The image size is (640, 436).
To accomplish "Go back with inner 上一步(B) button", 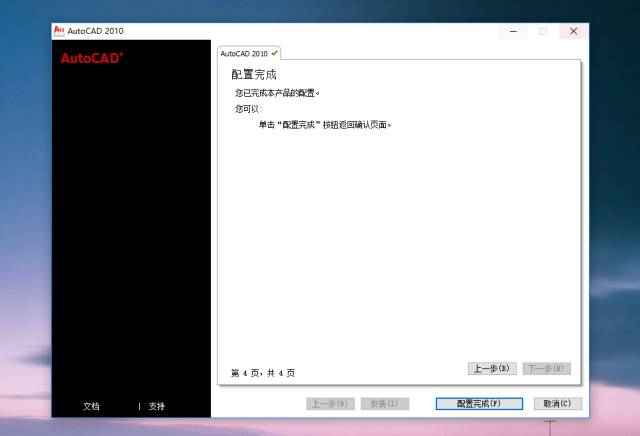I will click(x=492, y=369).
